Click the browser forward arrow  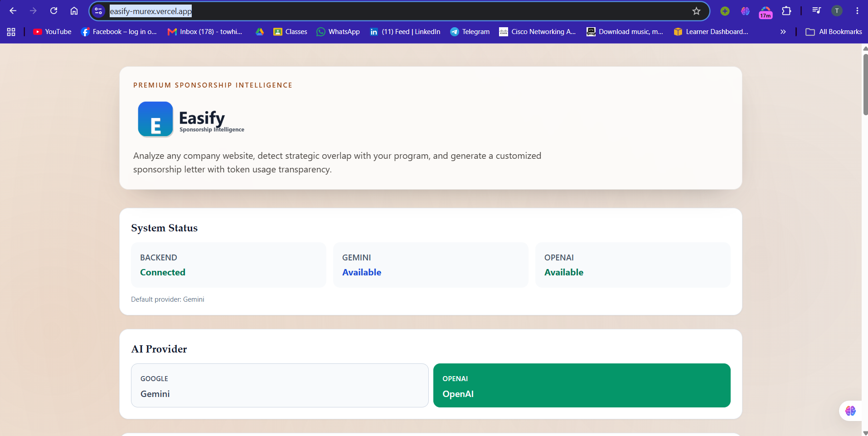(33, 11)
